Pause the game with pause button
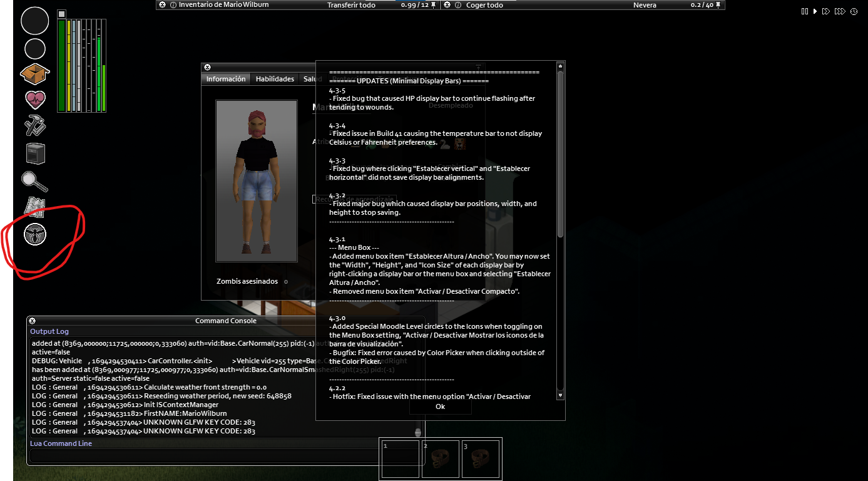The width and height of the screenshot is (868, 481). (805, 11)
